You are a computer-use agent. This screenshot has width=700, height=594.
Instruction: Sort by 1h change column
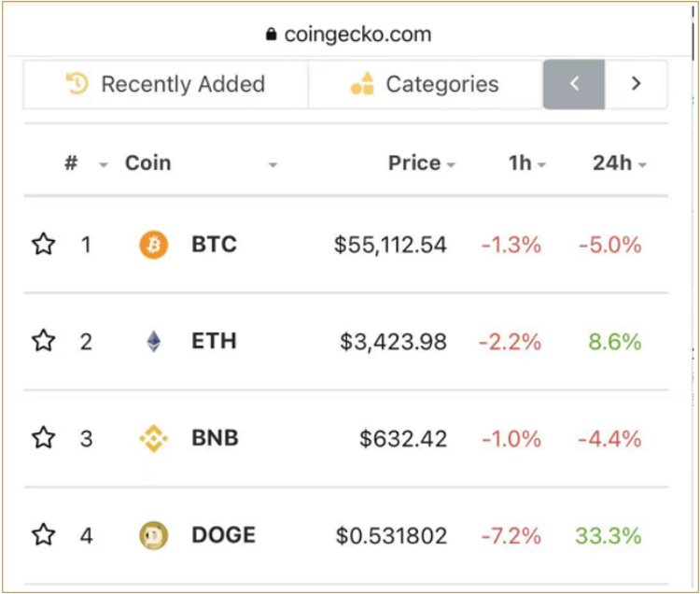click(527, 163)
